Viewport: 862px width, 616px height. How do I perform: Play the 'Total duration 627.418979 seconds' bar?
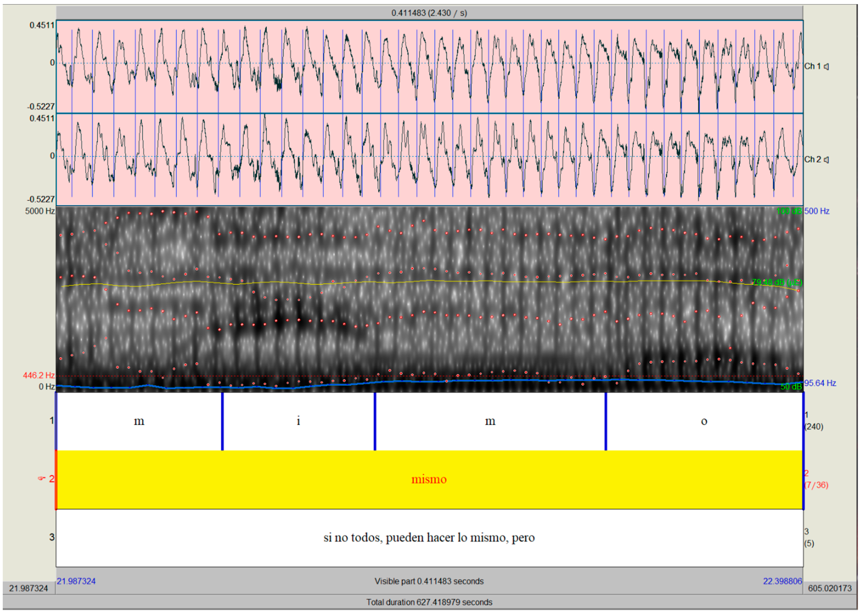click(429, 602)
